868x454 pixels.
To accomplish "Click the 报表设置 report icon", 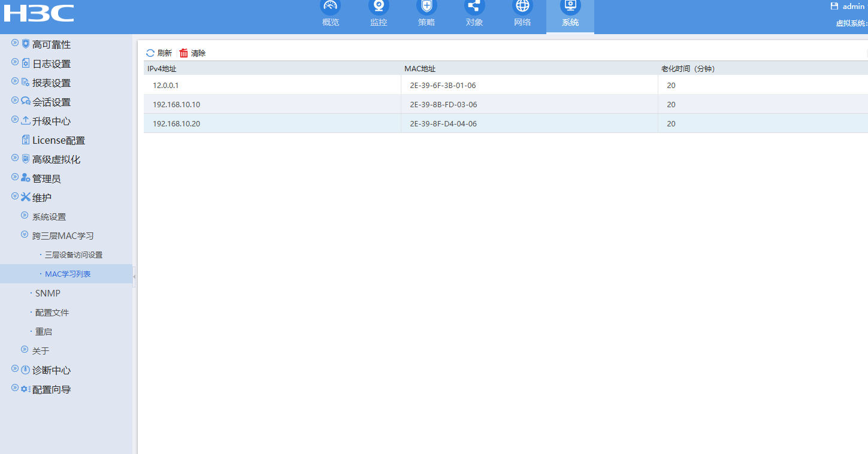I will coord(26,82).
